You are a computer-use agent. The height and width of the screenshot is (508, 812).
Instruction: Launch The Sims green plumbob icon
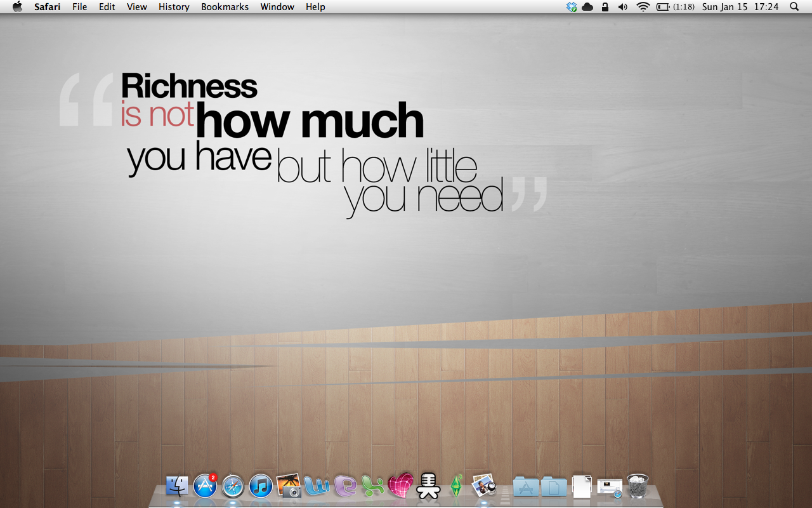[455, 486]
